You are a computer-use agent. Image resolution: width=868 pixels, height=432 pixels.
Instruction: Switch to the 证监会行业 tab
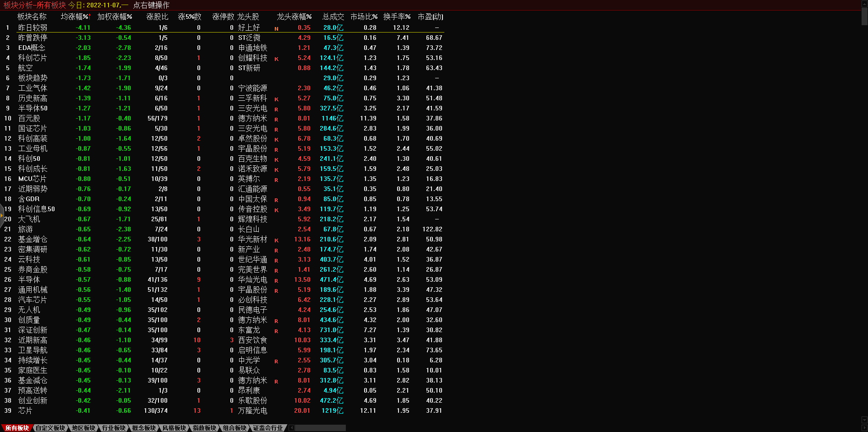268,428
